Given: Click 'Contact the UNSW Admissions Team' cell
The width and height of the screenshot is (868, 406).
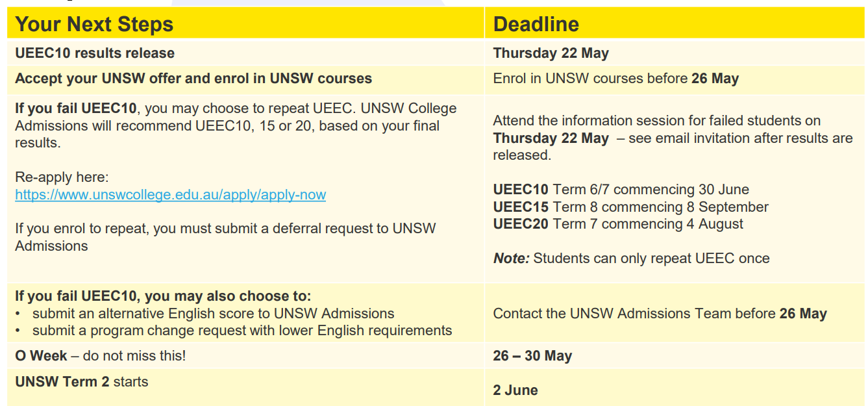Looking at the screenshot, I should pos(660,314).
